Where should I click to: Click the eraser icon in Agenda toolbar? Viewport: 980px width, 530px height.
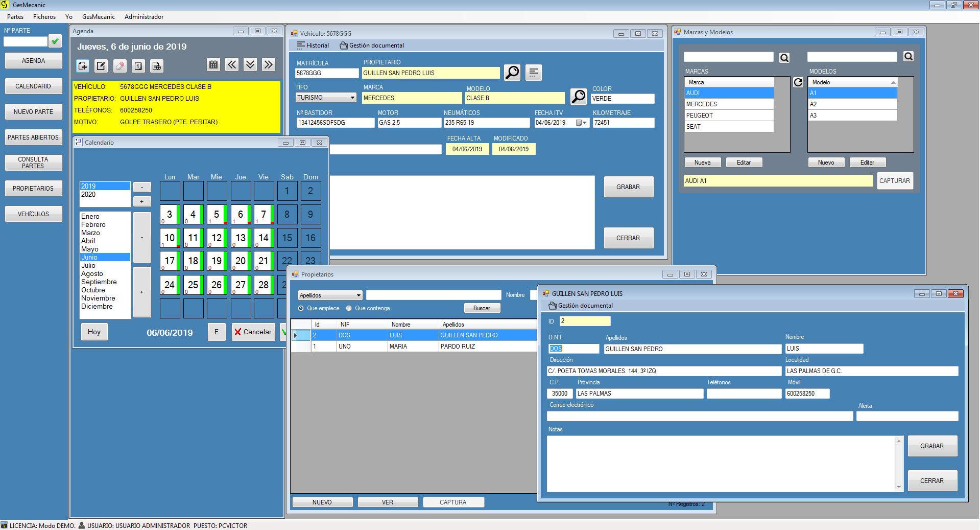click(x=119, y=66)
